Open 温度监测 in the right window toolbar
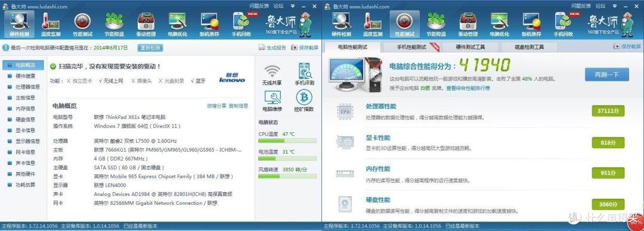Viewport: 644px width, 231px height. 373,24
